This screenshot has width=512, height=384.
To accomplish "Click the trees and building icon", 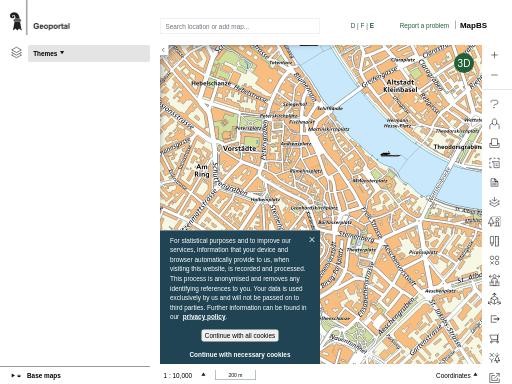I will [494, 222].
